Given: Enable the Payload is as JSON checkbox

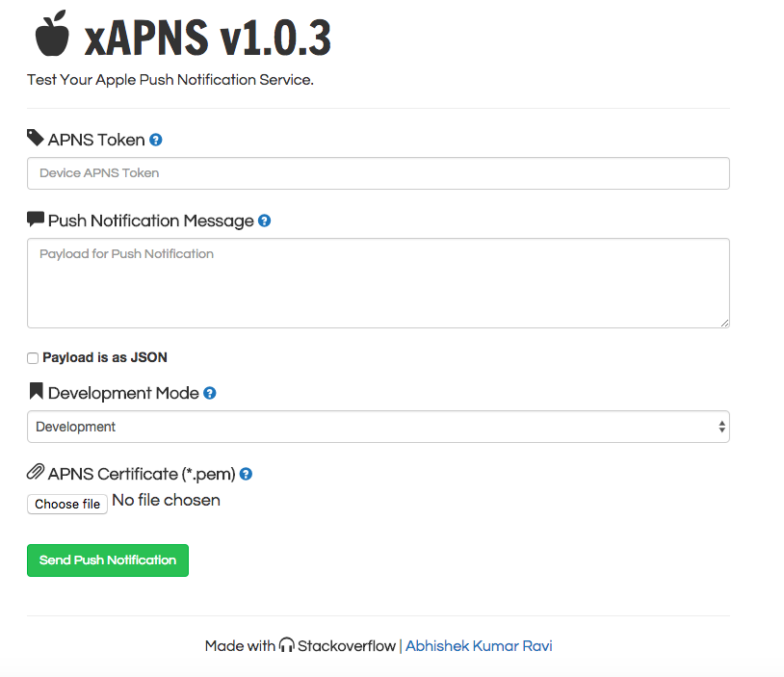Looking at the screenshot, I should point(33,358).
